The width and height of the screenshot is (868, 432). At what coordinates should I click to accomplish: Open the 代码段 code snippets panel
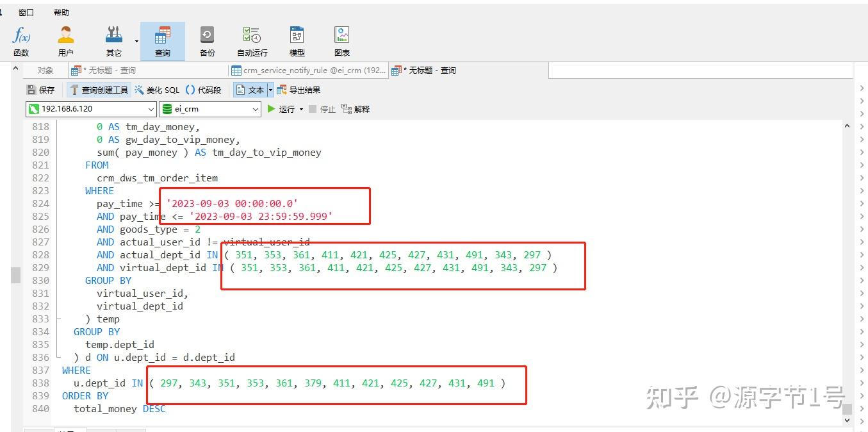tap(203, 90)
